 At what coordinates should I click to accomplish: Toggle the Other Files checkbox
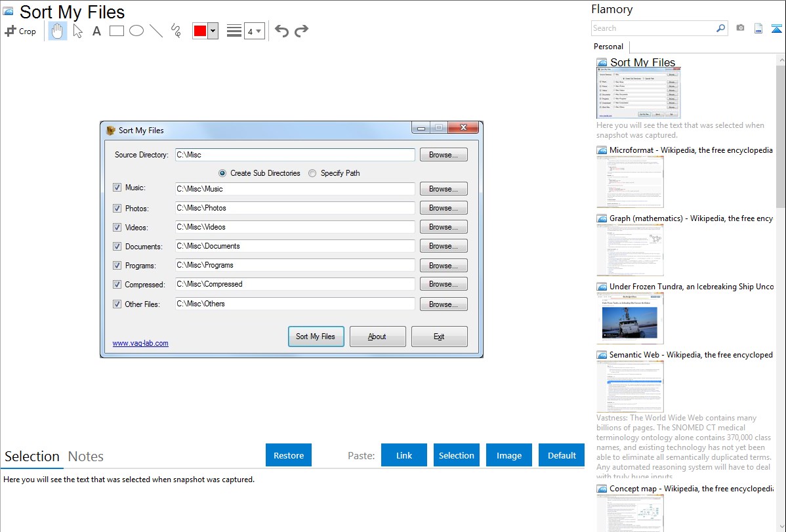pyautogui.click(x=117, y=304)
